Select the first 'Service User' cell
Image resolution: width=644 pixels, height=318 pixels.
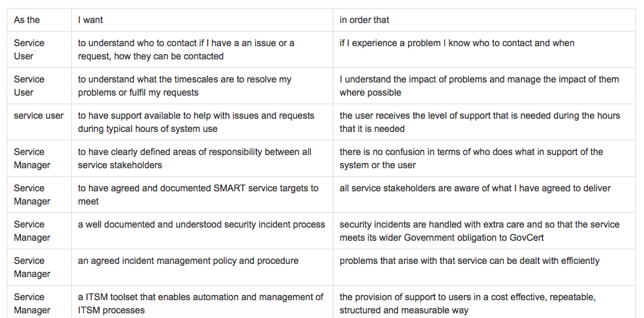(x=39, y=49)
